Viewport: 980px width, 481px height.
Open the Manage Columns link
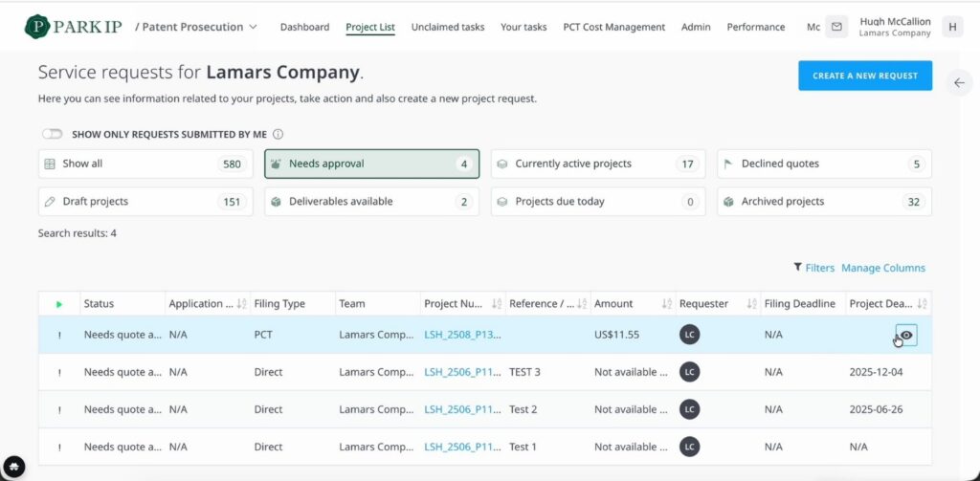(883, 268)
